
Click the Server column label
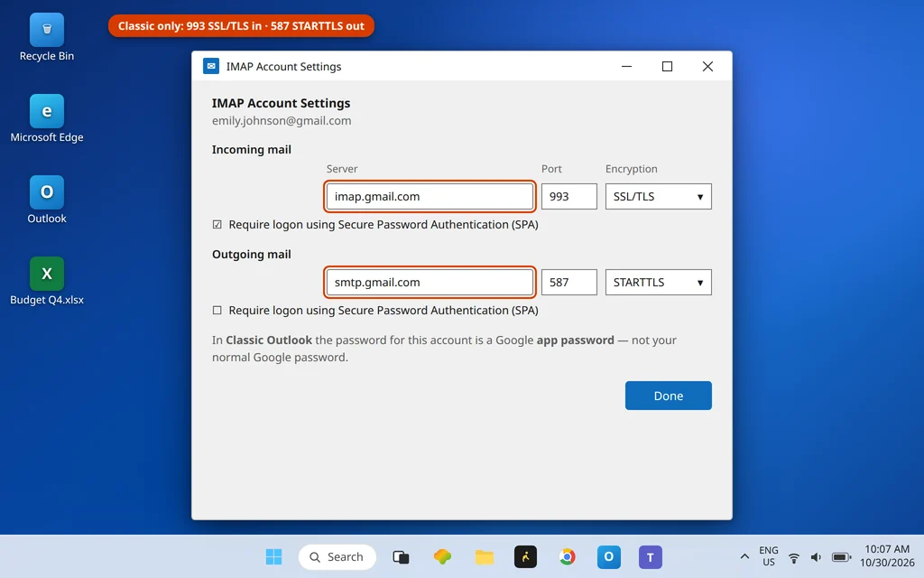click(342, 169)
